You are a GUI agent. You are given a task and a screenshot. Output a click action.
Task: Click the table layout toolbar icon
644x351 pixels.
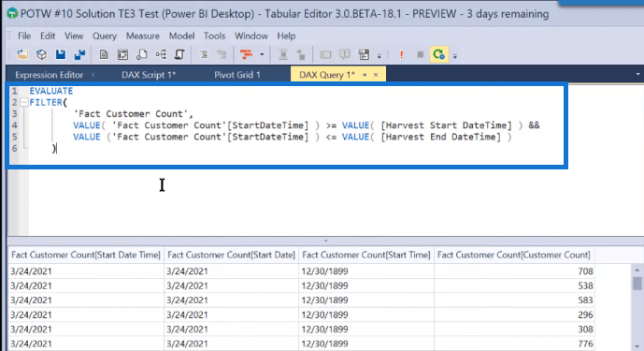click(x=364, y=54)
